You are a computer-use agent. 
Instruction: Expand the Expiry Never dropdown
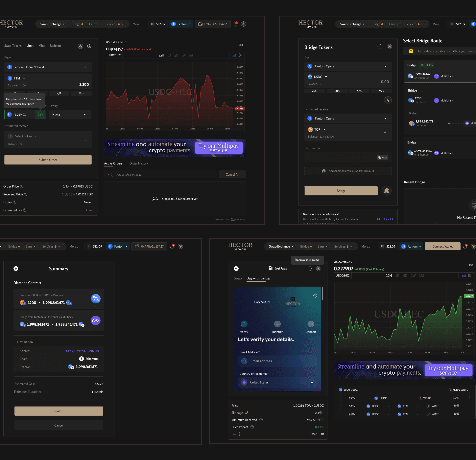70,115
